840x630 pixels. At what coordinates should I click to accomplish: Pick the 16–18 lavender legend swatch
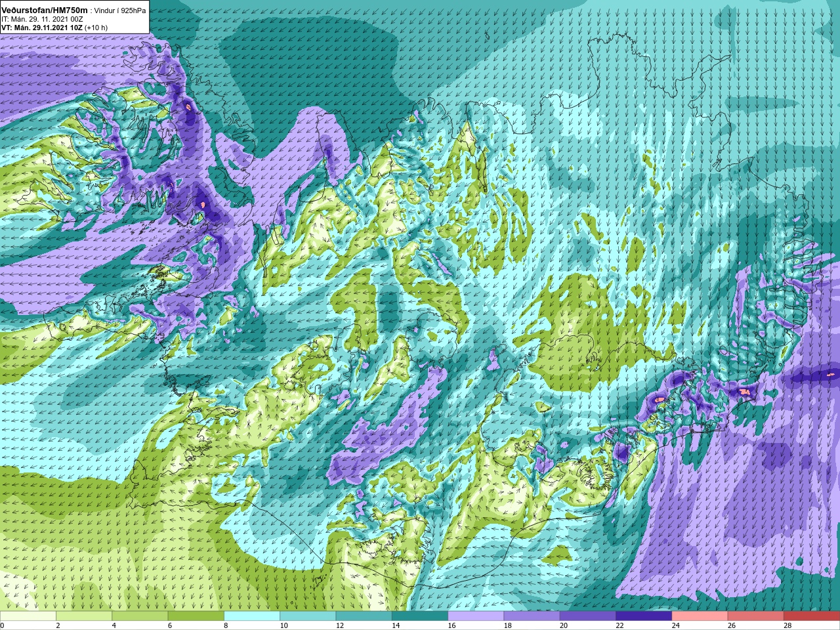(x=476, y=616)
